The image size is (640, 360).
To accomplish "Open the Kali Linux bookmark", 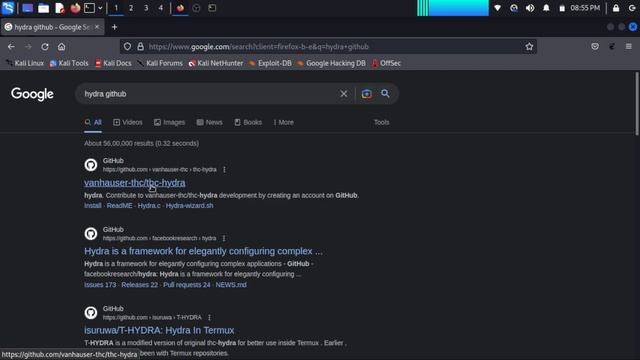I will pyautogui.click(x=24, y=63).
